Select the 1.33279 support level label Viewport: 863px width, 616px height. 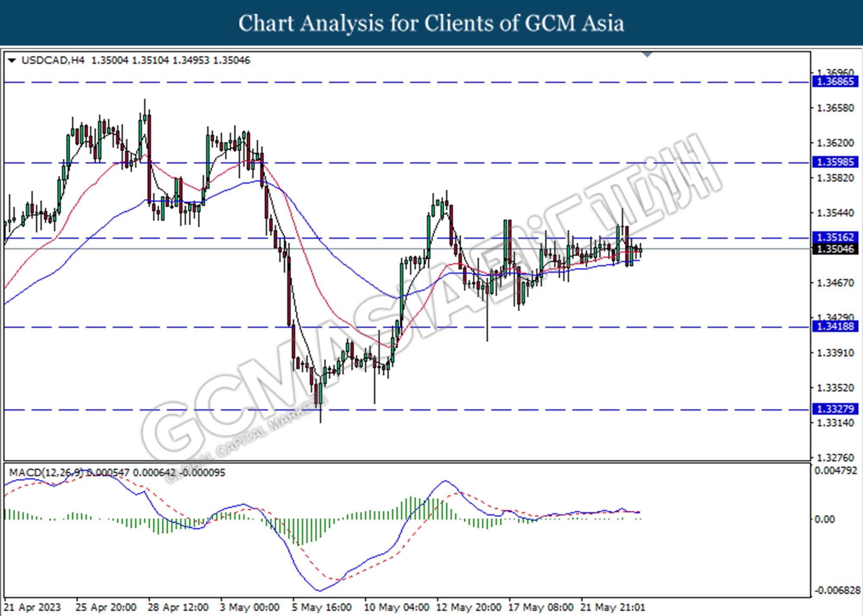click(835, 409)
